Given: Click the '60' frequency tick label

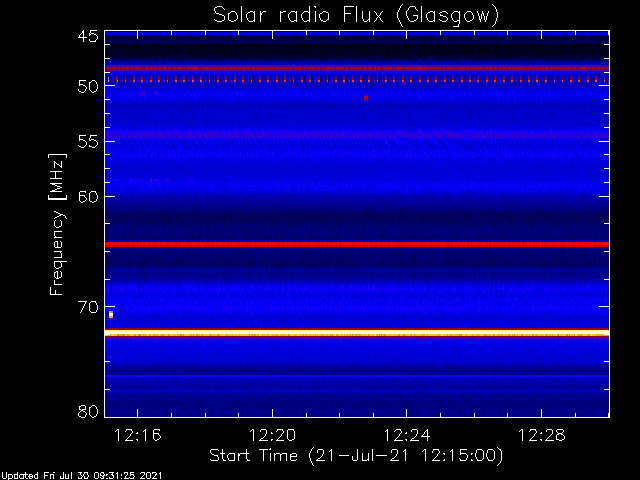Looking at the screenshot, I should tap(88, 196).
